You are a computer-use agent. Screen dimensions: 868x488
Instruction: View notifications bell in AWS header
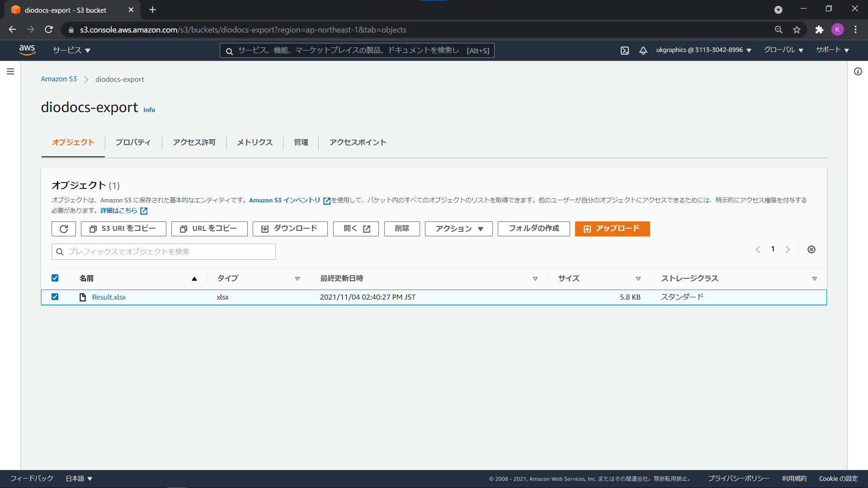(x=643, y=51)
